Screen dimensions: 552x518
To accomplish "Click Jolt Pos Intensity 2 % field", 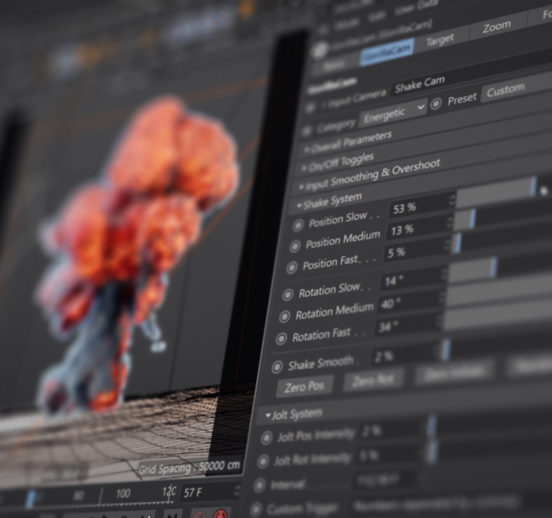I will point(391,431).
